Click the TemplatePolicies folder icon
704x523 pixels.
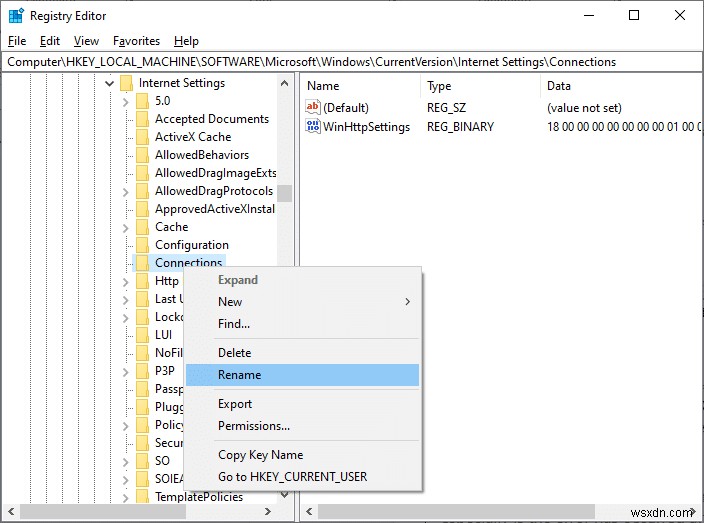point(142,497)
